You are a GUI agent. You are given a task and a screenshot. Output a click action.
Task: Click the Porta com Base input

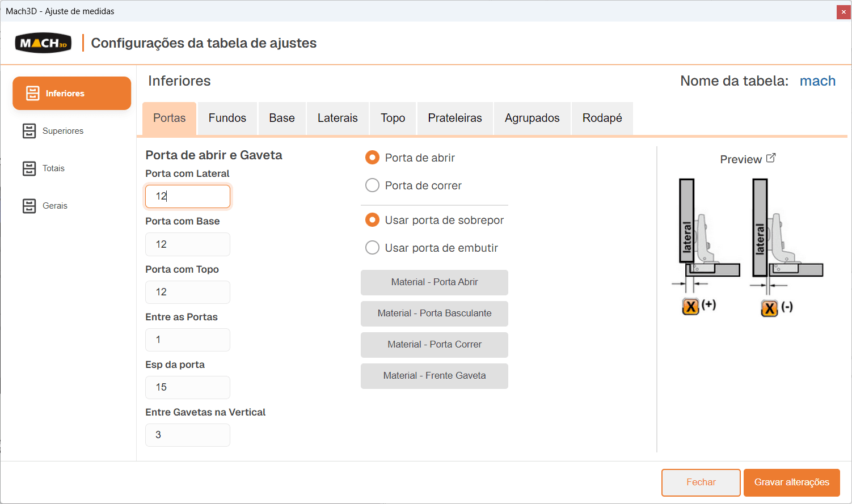[188, 244]
